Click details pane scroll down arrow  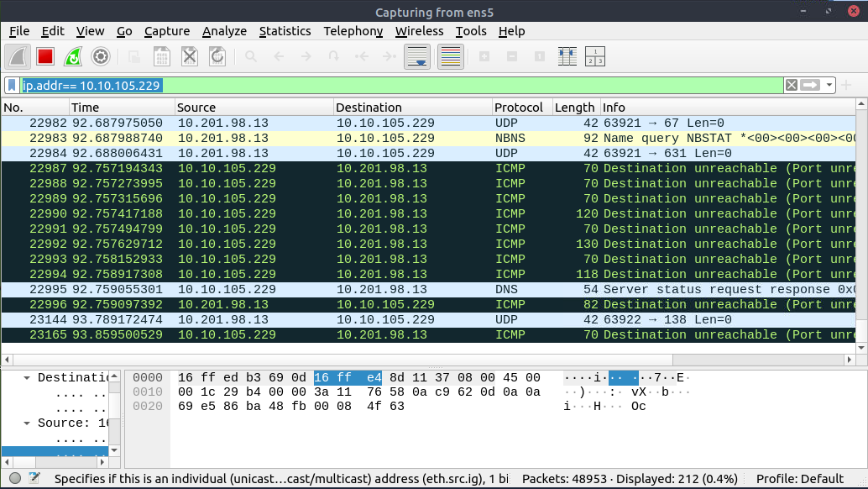pos(114,450)
